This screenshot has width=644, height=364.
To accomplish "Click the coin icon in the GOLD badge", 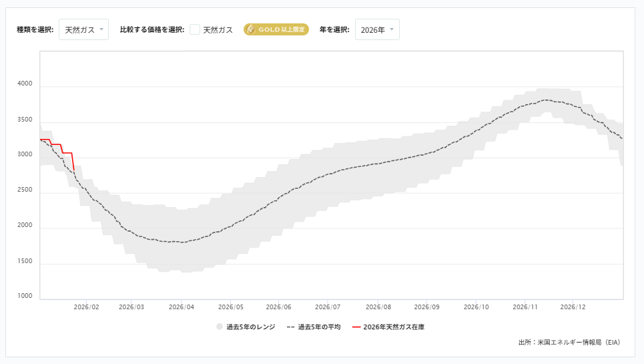I will tap(251, 29).
